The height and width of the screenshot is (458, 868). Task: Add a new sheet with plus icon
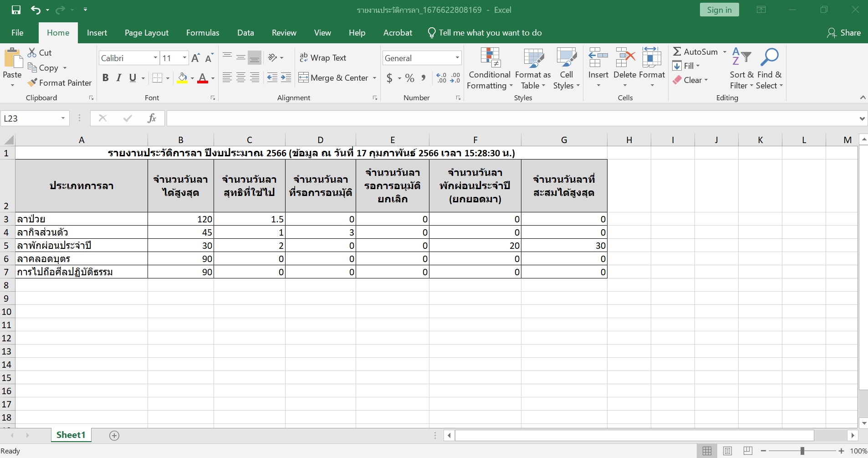[x=114, y=436]
